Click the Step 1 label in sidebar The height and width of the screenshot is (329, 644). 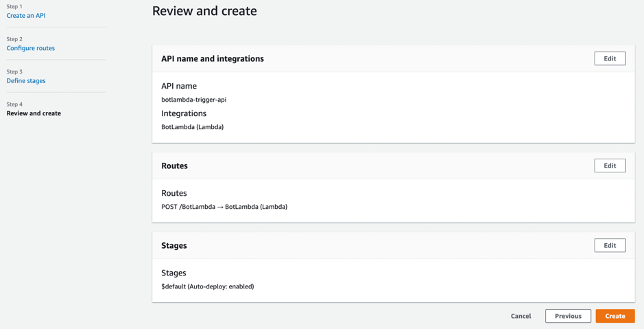click(x=14, y=6)
